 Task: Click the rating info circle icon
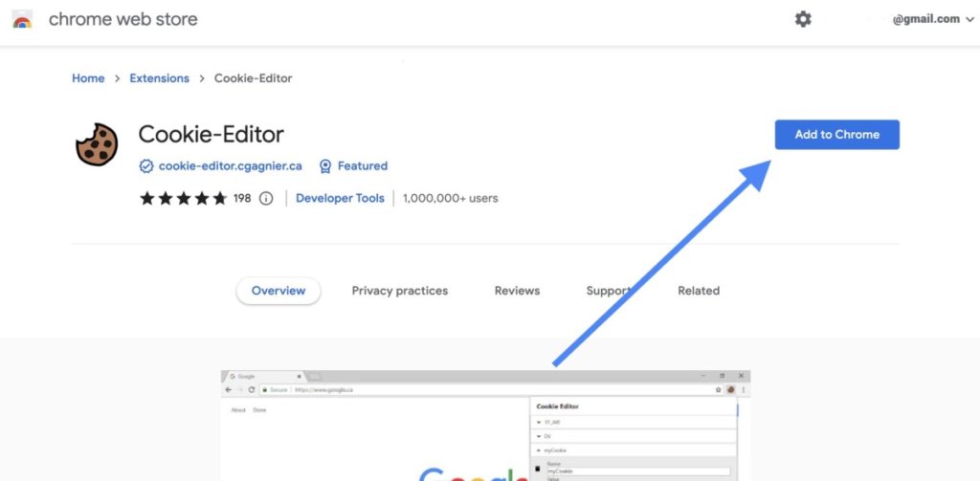pyautogui.click(x=266, y=199)
